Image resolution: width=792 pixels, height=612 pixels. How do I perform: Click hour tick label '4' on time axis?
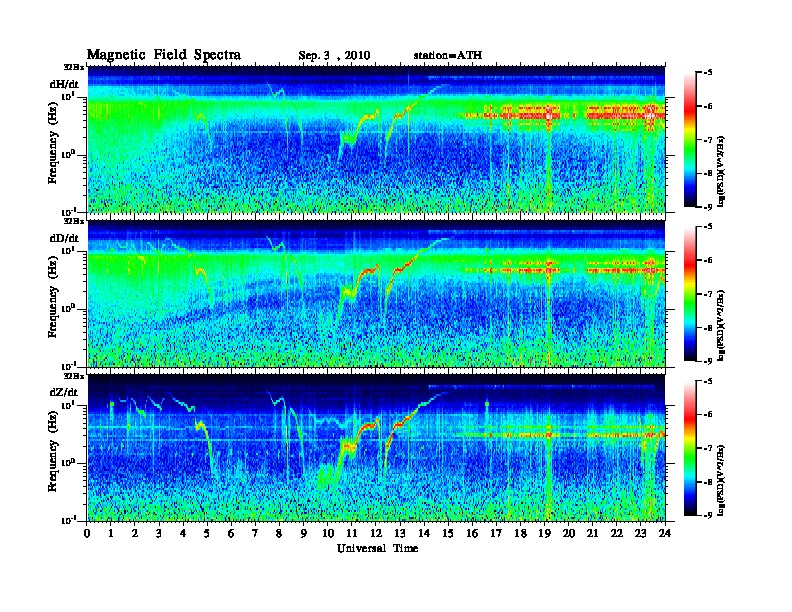[x=183, y=533]
